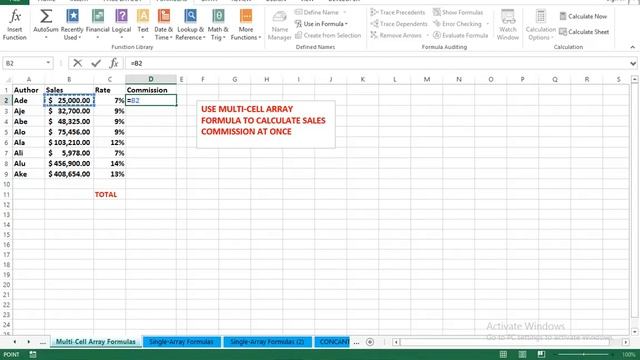This screenshot has height=360, width=640.
Task: Open the More Functions menu
Action: click(x=246, y=25)
